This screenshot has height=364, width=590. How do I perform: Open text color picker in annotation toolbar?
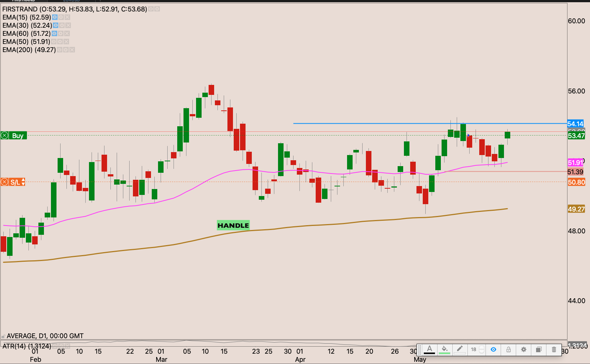coord(429,349)
